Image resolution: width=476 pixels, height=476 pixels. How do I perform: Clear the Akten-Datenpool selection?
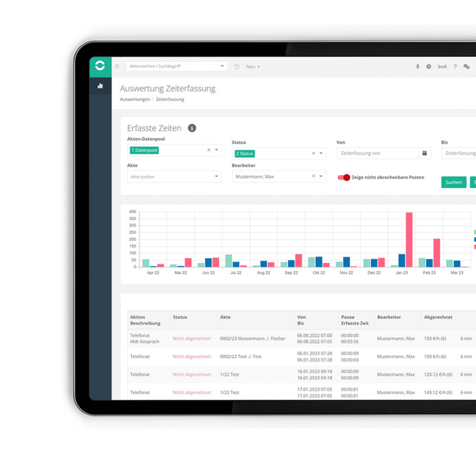click(209, 150)
